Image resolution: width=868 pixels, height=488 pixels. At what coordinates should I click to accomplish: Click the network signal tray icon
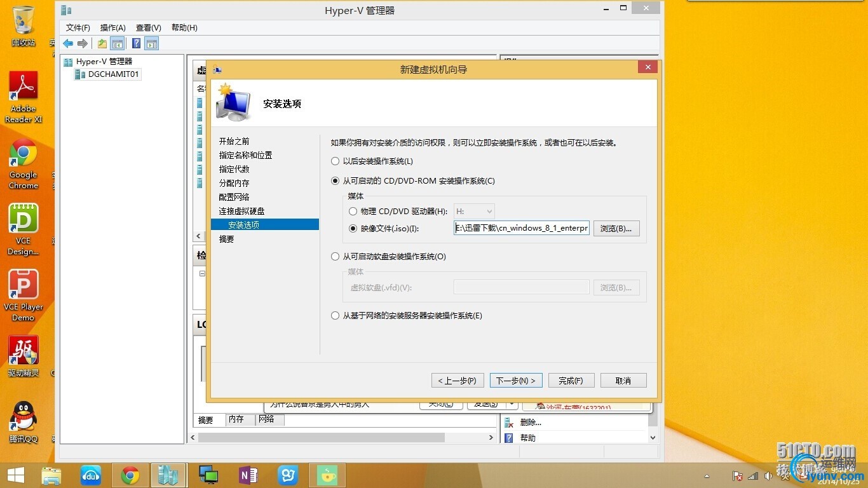click(753, 475)
